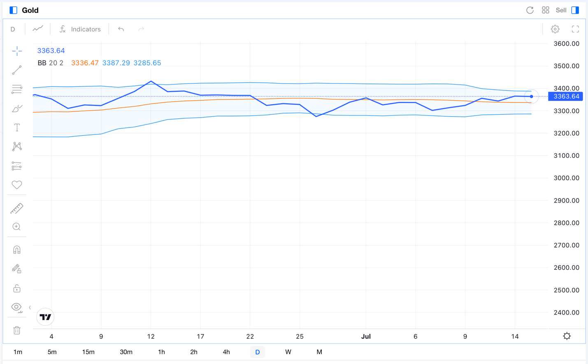Expand the Indicators menu
The height and width of the screenshot is (364, 588).
coord(80,29)
